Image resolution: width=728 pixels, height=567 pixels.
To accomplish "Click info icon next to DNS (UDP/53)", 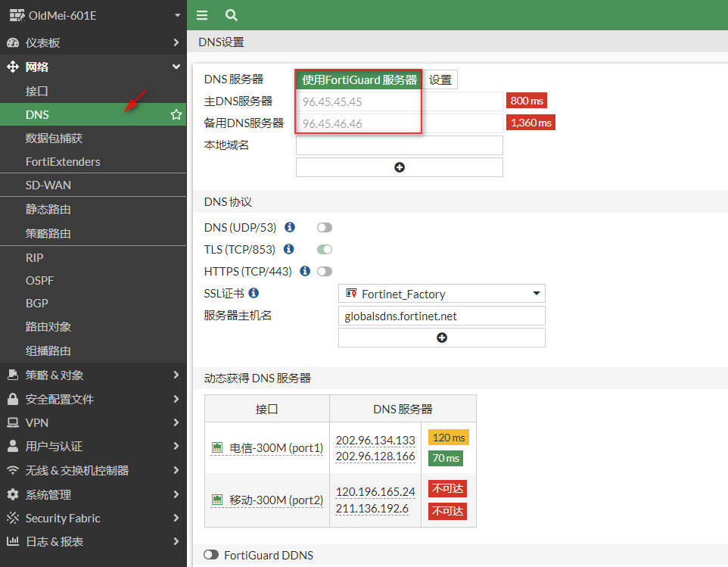I will (290, 227).
